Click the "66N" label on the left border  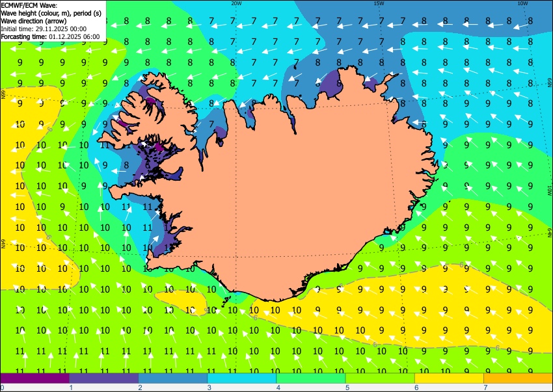click(3, 94)
